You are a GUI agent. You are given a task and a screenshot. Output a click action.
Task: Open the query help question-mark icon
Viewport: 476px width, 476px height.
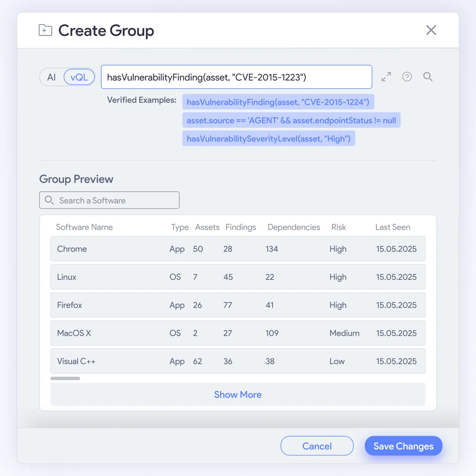407,77
